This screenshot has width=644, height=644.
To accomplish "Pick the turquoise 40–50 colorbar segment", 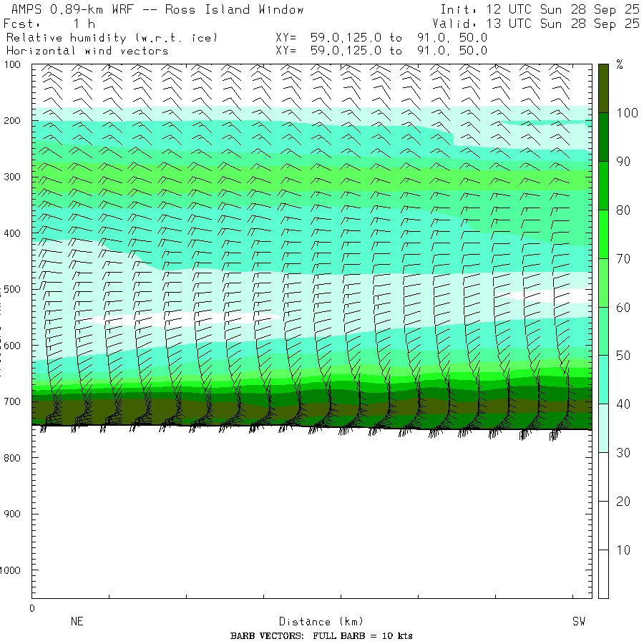I will pos(603,379).
